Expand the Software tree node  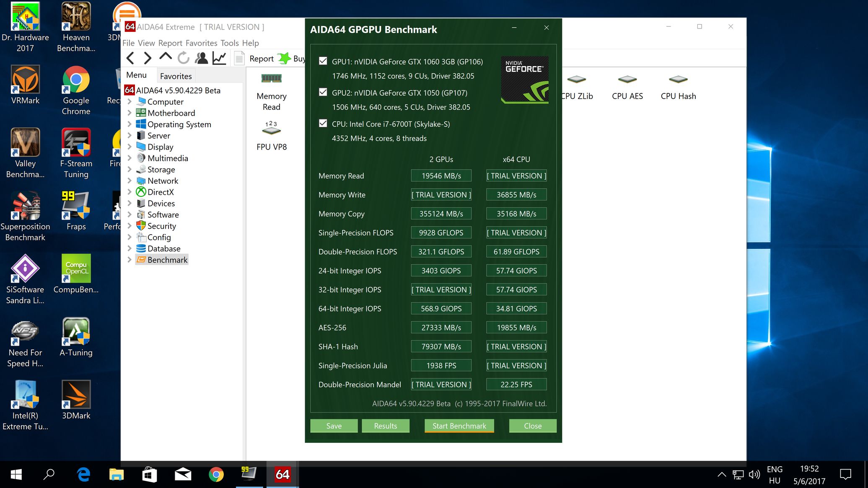click(x=130, y=214)
